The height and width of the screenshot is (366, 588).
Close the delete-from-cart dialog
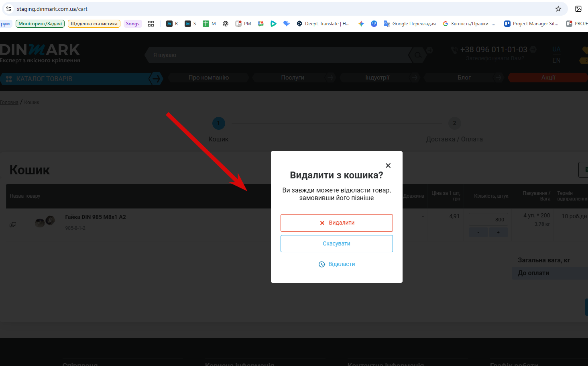[x=388, y=166]
